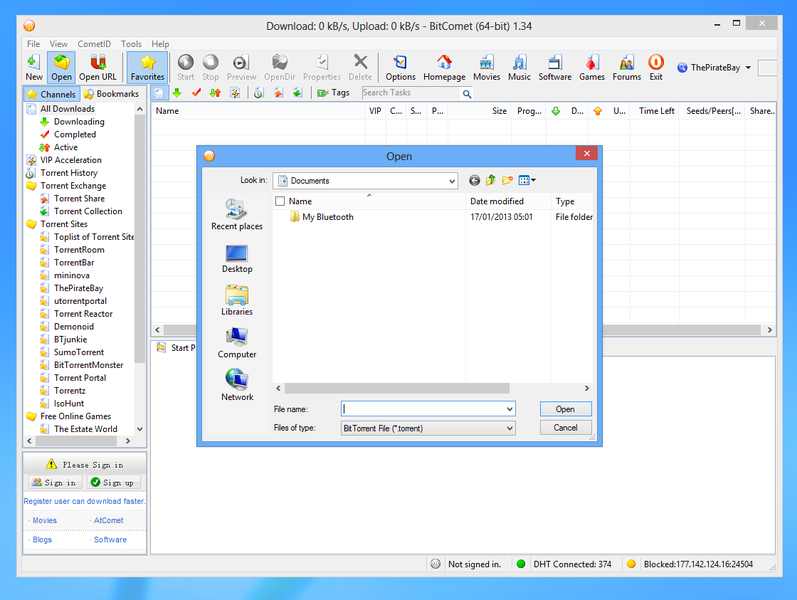Open the Blogs link
The image size is (797, 600).
(42, 539)
